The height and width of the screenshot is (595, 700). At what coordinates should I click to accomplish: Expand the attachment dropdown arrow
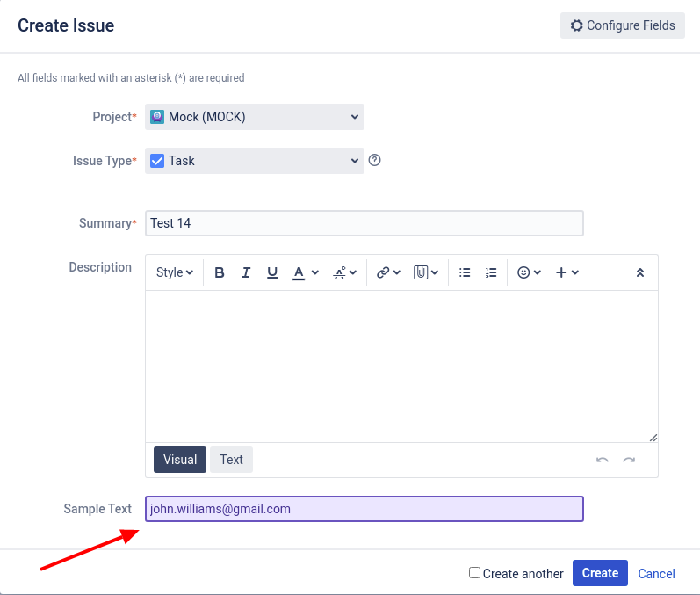point(435,272)
